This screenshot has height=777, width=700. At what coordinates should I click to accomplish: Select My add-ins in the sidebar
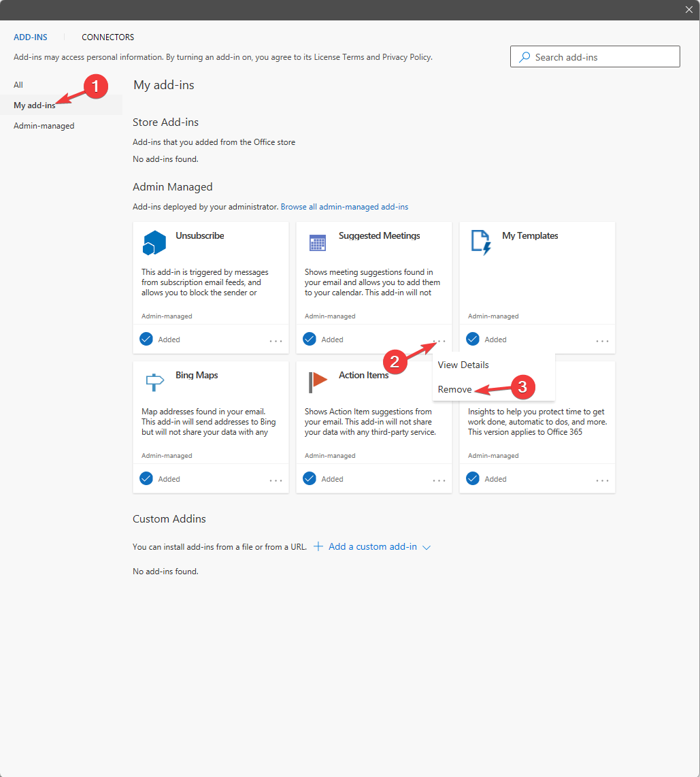point(35,105)
